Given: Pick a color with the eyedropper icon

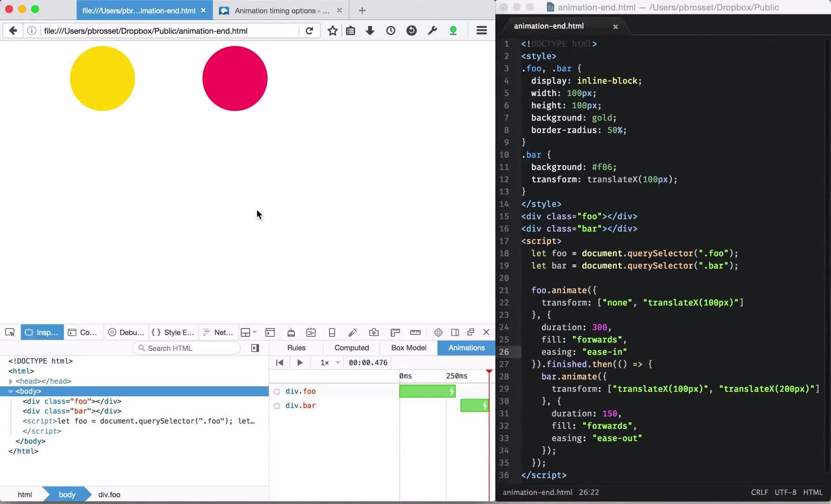Looking at the screenshot, I should point(353,332).
